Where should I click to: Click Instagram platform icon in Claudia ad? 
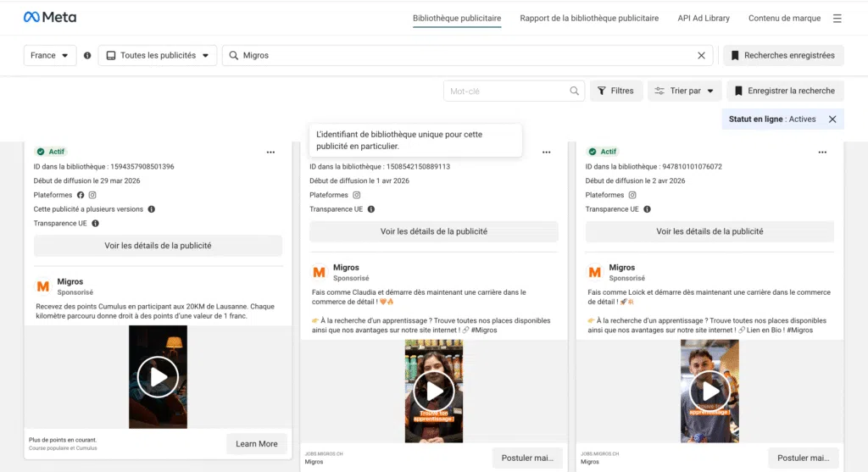coord(357,195)
